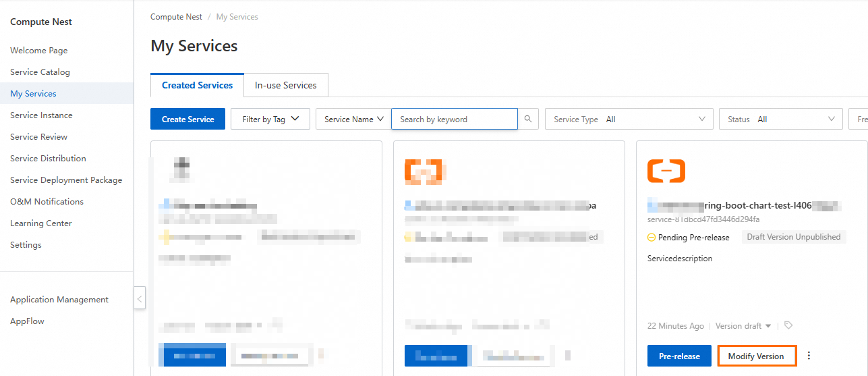Switch to the Created Services tab
This screenshot has height=376, width=868.
(197, 85)
